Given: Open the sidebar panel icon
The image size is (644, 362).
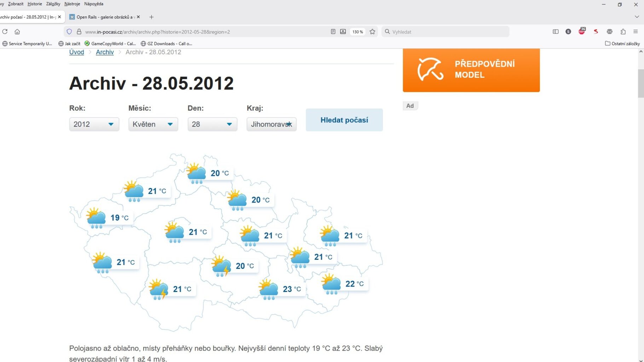Looking at the screenshot, I should [556, 31].
